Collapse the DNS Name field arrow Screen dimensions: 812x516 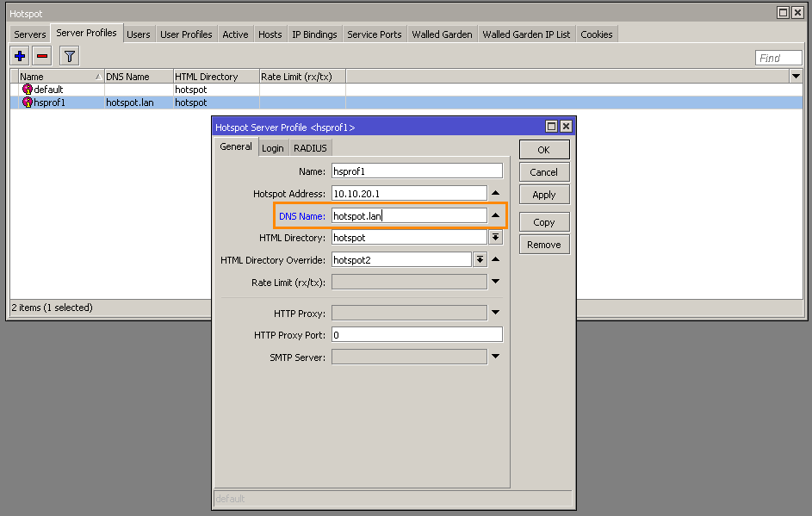pyautogui.click(x=496, y=215)
